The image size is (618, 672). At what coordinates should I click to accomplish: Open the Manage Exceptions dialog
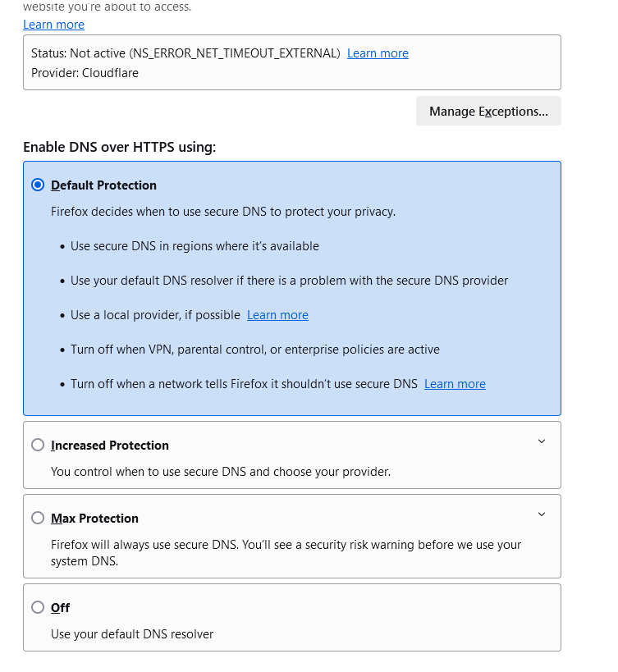(x=488, y=112)
